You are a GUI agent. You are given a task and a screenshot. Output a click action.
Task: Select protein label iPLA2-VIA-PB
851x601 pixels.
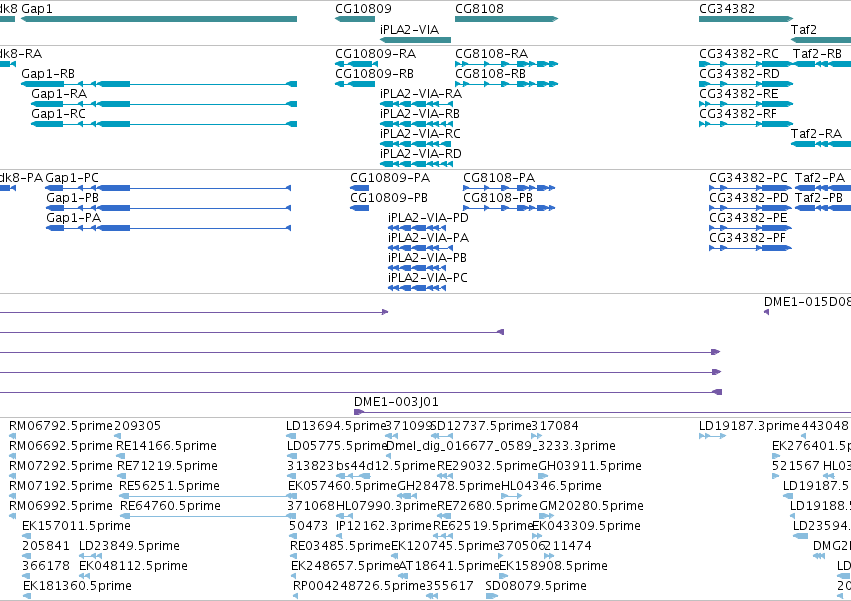tap(427, 258)
